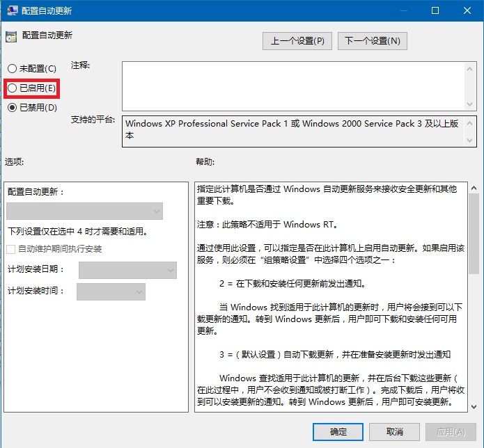Screen dimensions: 484x448
Task: Click the 选项 label
Action: tap(14, 161)
